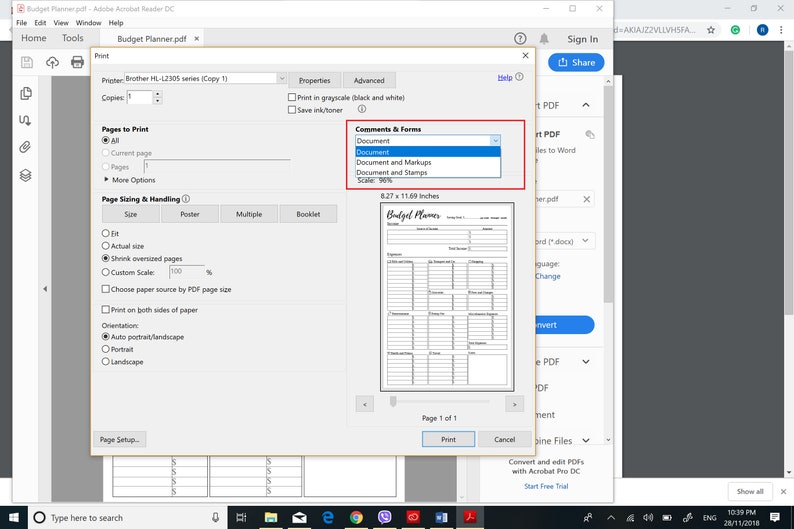Viewport: 794px width, 529px height.
Task: Click the info icon beside Save ink/toner
Action: point(362,109)
